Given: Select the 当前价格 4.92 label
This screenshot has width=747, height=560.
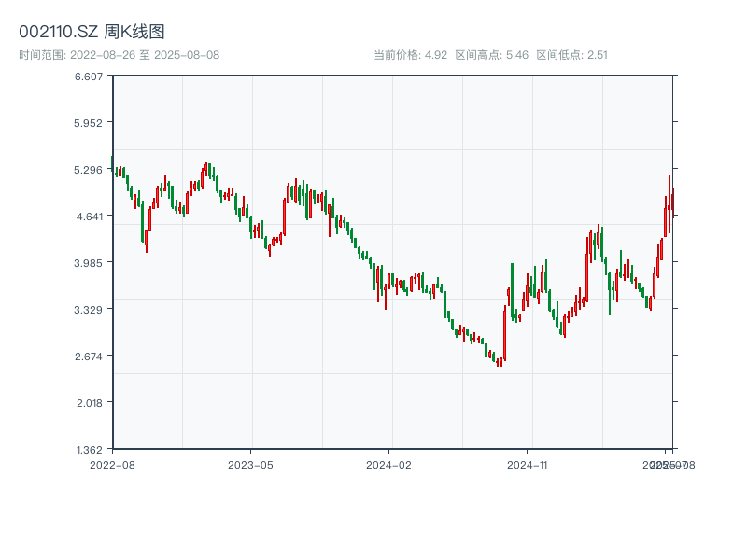Looking at the screenshot, I should (411, 55).
